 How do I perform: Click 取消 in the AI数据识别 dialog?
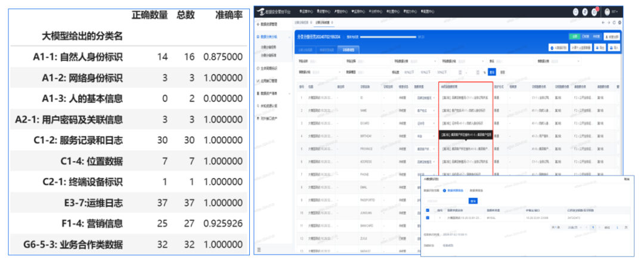[x=627, y=179]
